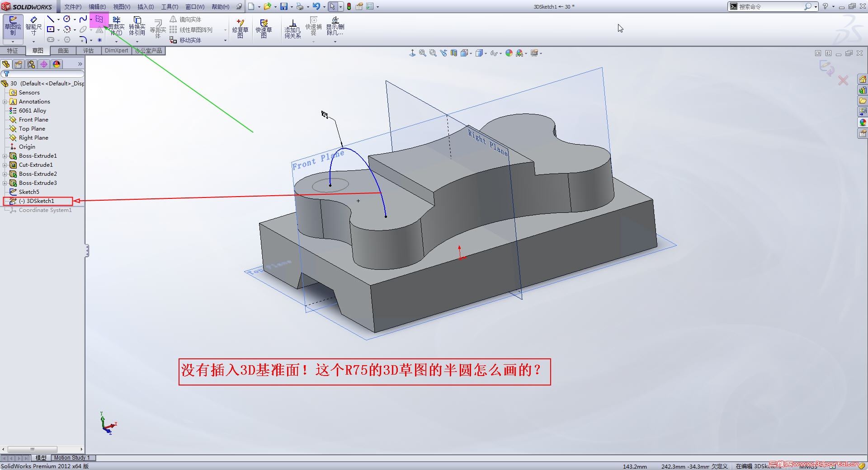Switch to the 评估 Evaluate tab
868x470 pixels.
89,51
